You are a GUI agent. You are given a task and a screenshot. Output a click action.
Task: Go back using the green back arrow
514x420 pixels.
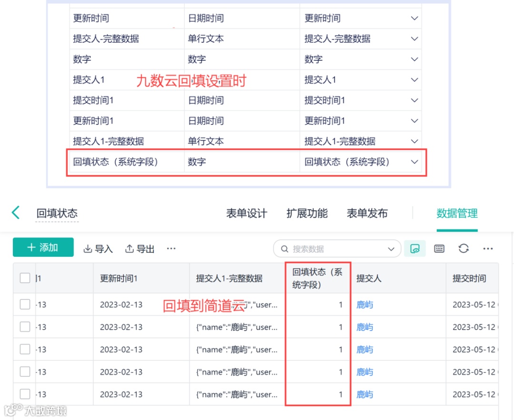pos(16,213)
